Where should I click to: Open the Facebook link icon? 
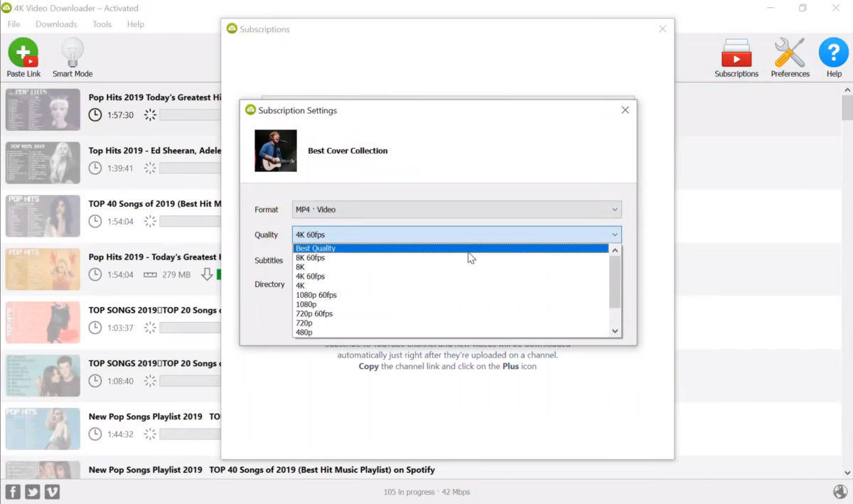pos(13,491)
